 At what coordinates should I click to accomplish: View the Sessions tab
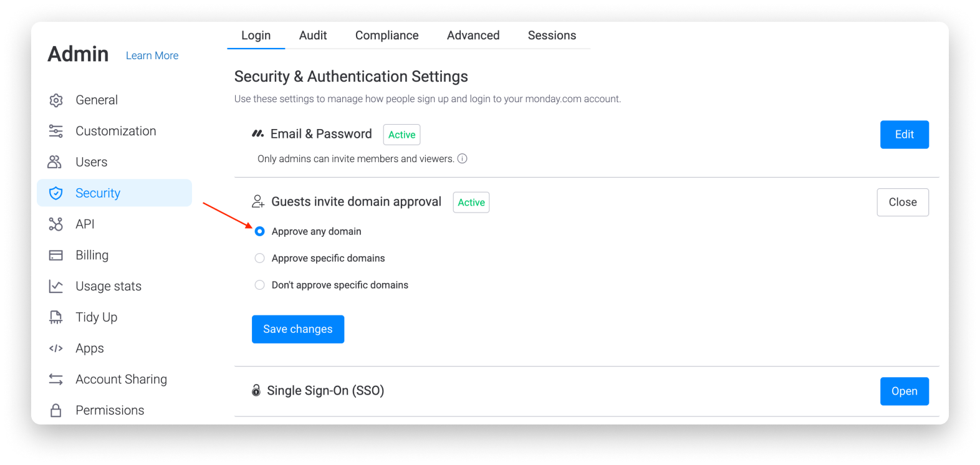(x=552, y=36)
